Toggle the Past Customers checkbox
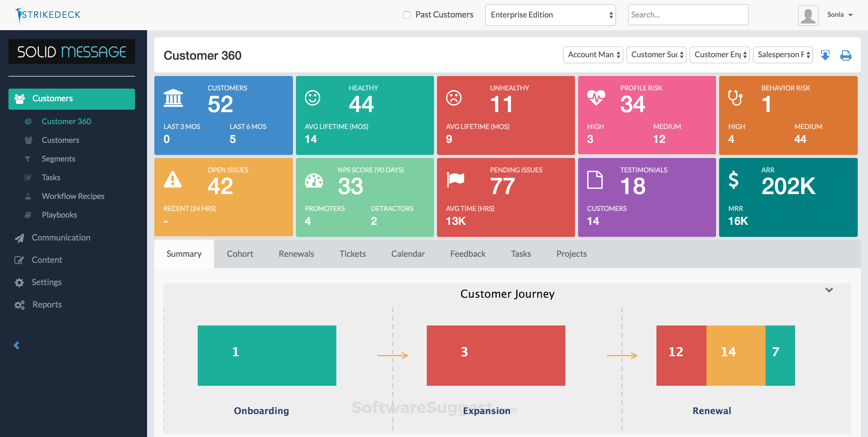 pos(407,15)
